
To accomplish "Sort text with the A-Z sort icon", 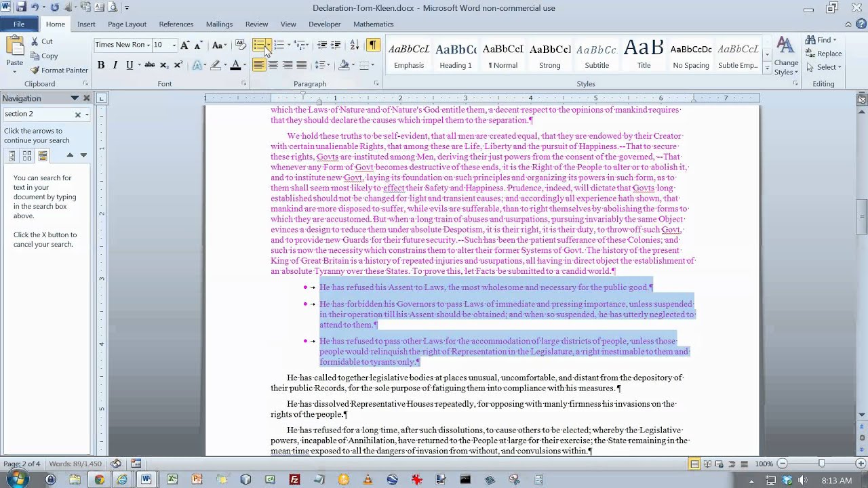I will tap(354, 45).
